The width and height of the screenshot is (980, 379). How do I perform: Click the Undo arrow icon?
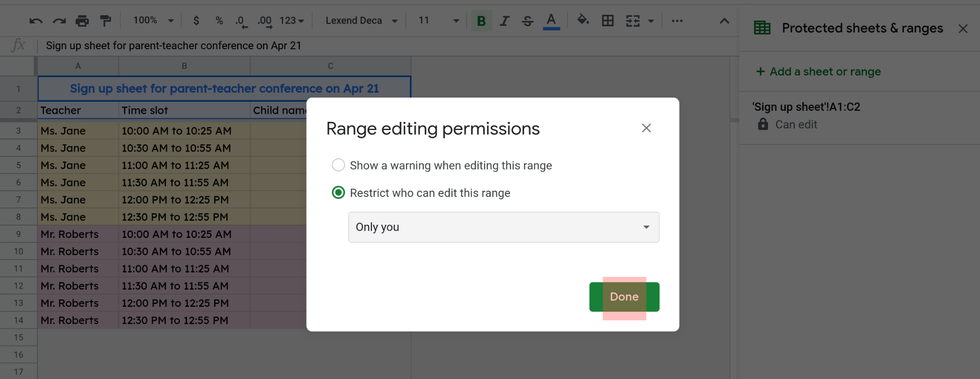tap(36, 21)
